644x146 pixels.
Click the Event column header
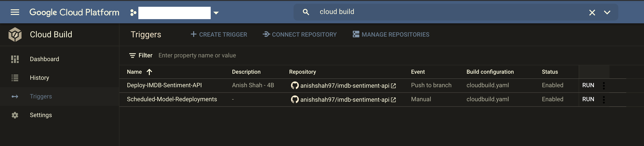[x=418, y=72]
